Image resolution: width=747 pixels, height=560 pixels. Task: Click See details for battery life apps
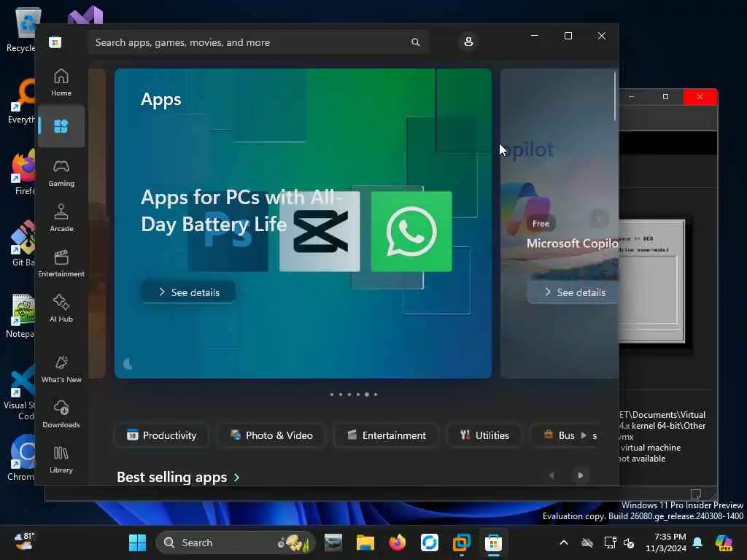click(188, 292)
